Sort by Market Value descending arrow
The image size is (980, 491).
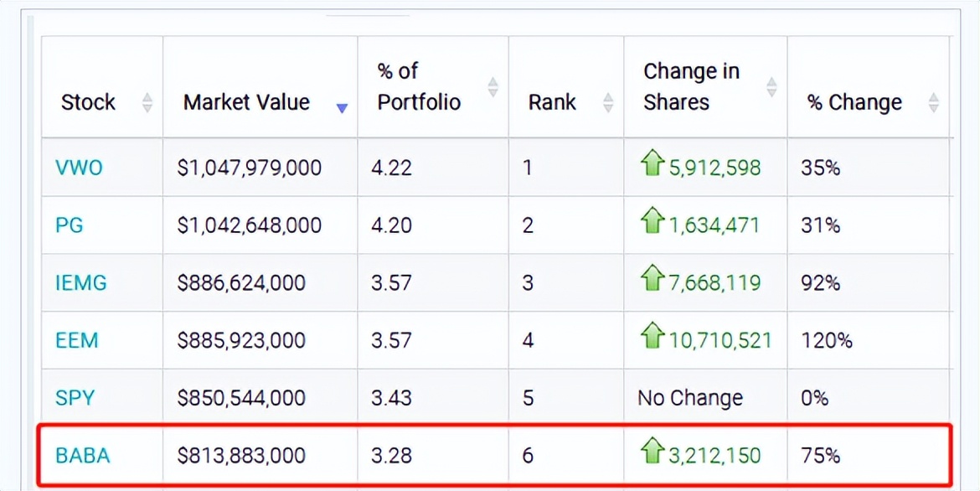tap(342, 107)
